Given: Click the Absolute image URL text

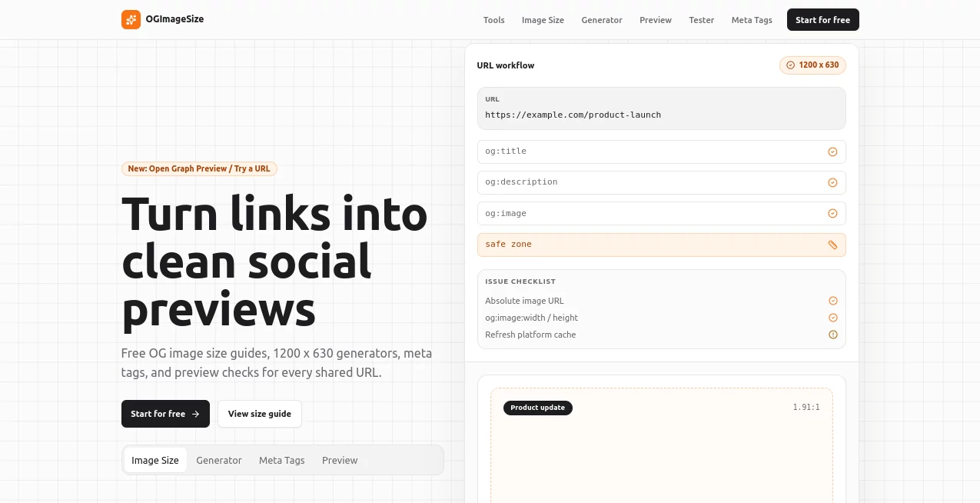Looking at the screenshot, I should coord(524,301).
